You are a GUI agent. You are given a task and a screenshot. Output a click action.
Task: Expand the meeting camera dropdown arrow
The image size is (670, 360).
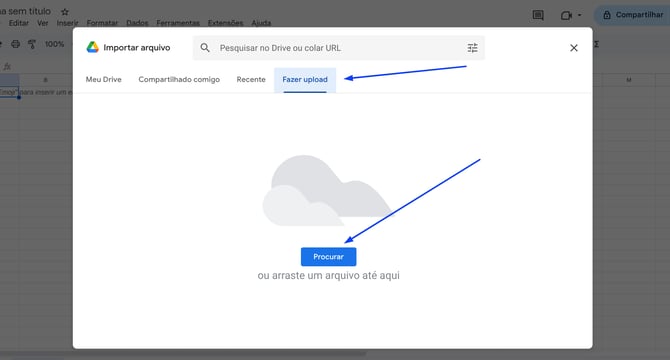point(579,15)
